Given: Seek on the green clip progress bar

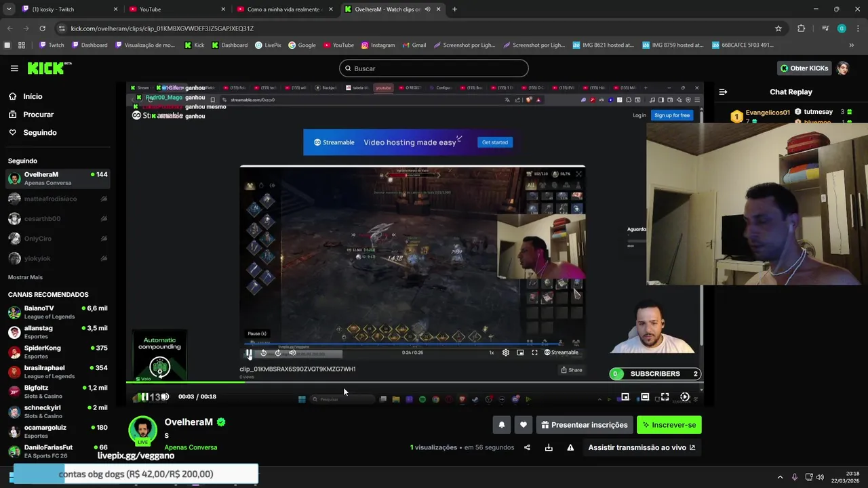Looking at the screenshot, I should coord(414,382).
